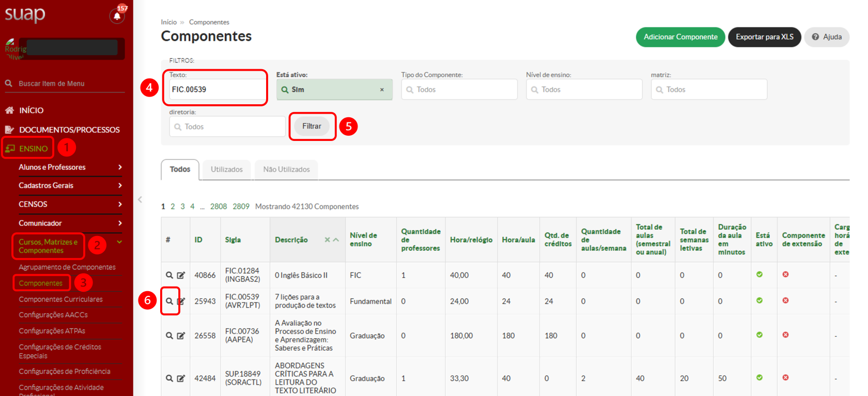
Task: Edit component 42484 SUP.18849
Action: pos(181,378)
